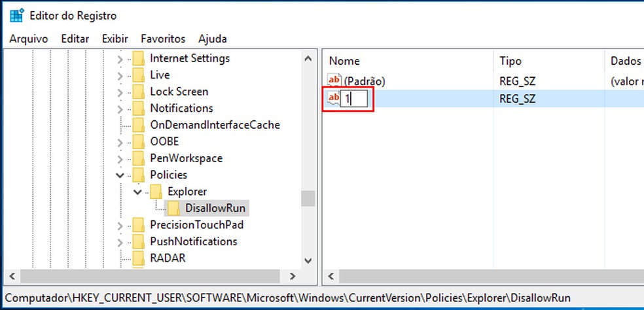
Task: Click the (Padrão) string value icon
Action: click(x=334, y=81)
